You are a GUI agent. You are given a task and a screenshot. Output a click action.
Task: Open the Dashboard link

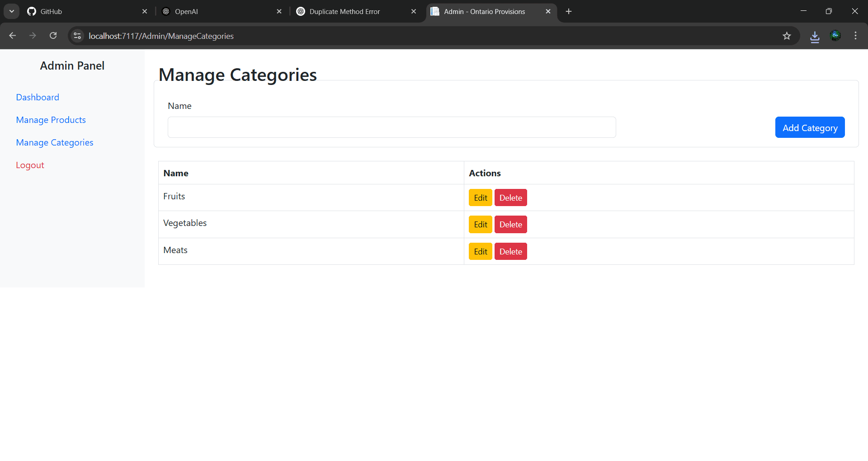(38, 97)
